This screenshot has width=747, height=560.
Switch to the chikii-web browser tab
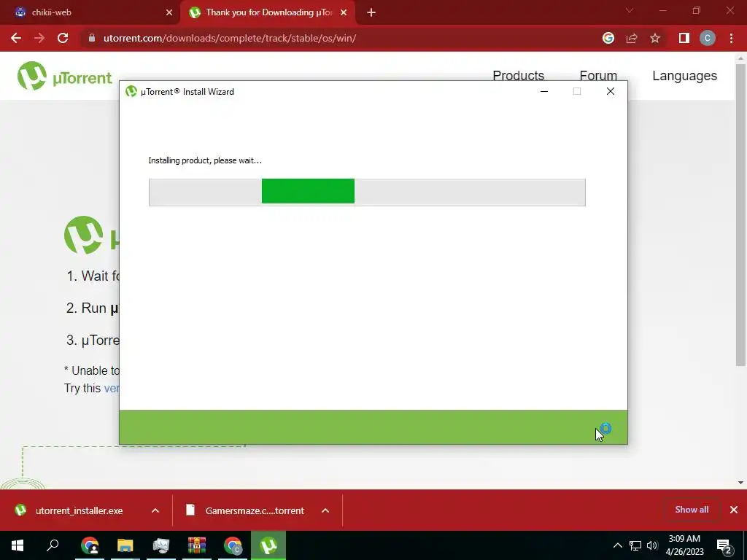(x=90, y=12)
